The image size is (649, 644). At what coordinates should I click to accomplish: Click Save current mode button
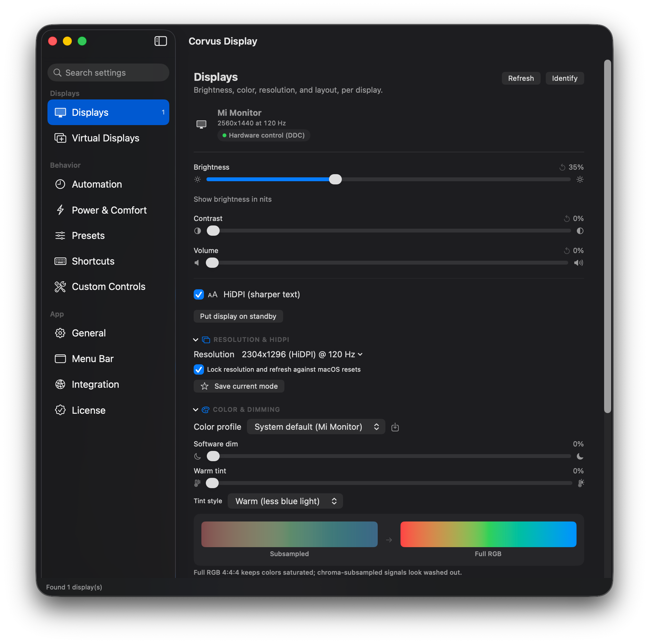coord(239,386)
